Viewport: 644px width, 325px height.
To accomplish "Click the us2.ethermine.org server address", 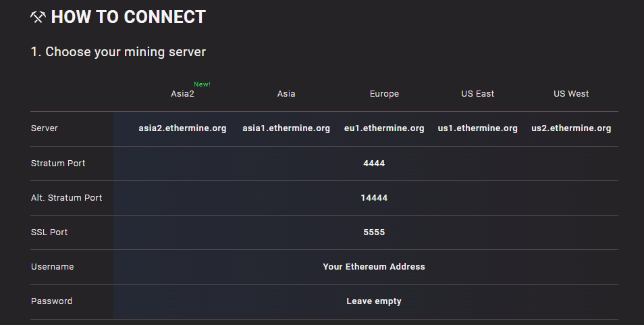I will point(571,128).
